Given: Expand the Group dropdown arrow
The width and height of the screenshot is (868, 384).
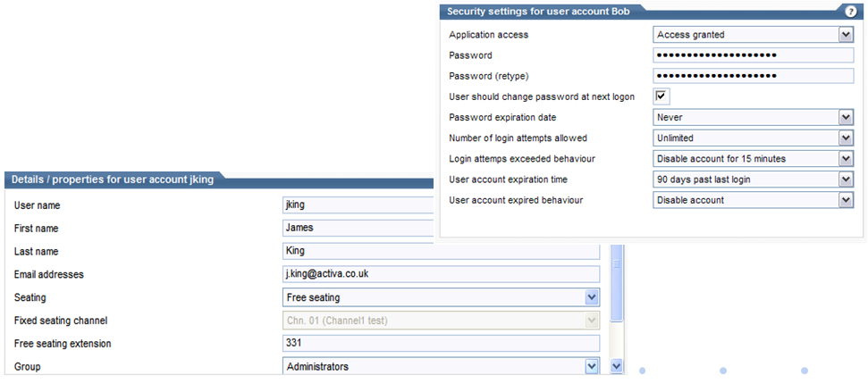Looking at the screenshot, I should coord(592,366).
